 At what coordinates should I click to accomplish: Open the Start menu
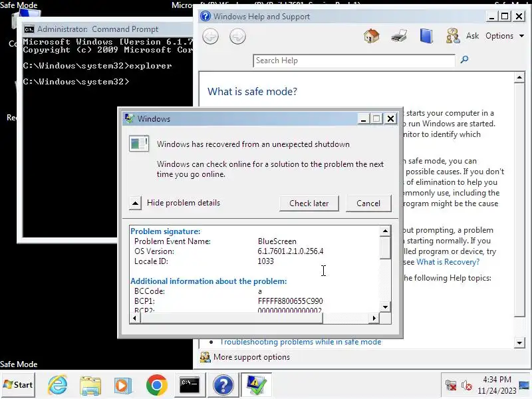pyautogui.click(x=18, y=385)
